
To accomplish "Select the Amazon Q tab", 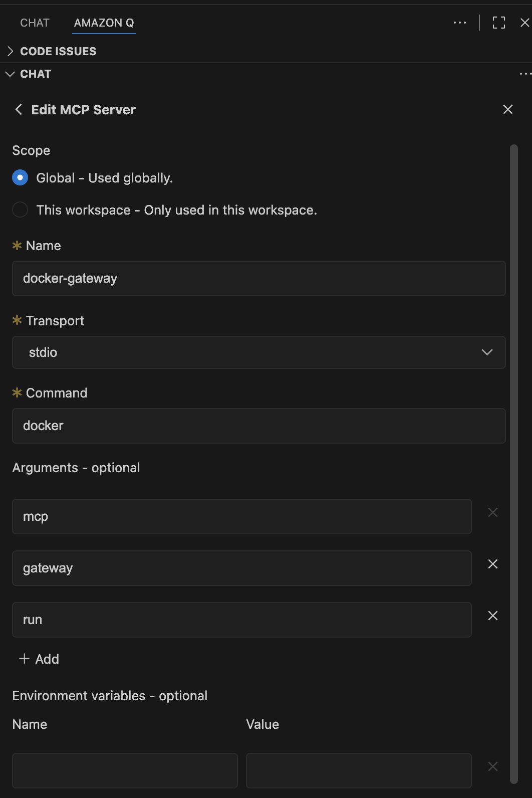I will (104, 23).
